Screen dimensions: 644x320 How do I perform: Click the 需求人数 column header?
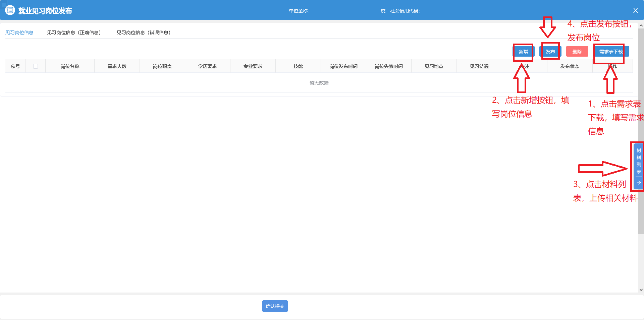[x=117, y=66]
